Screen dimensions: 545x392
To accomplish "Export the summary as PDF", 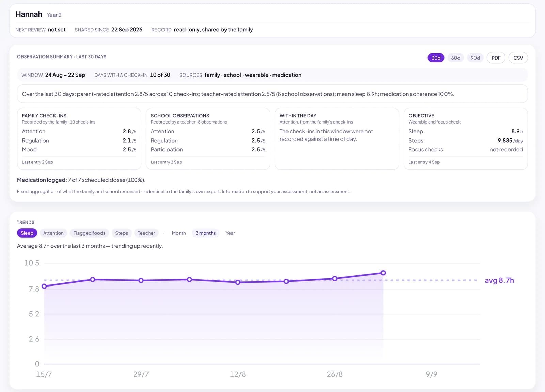I will [x=496, y=58].
